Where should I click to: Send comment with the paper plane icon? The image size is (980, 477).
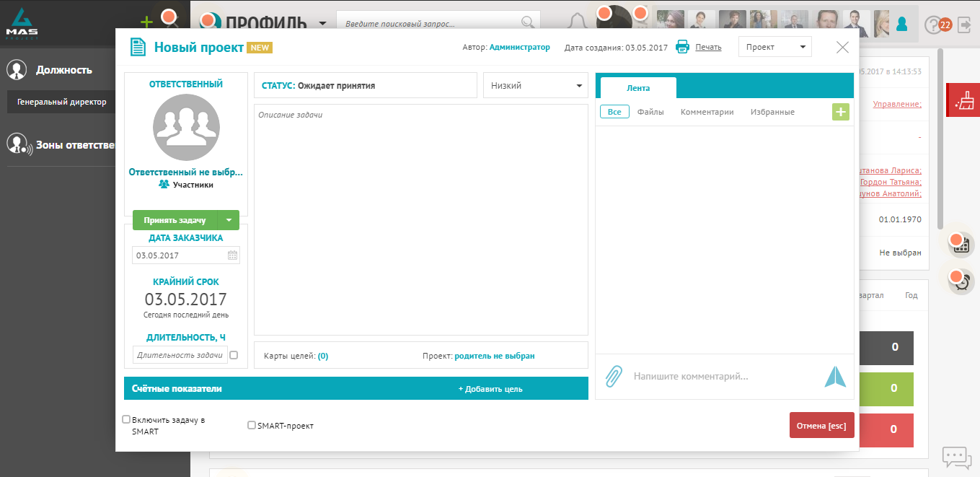[835, 376]
